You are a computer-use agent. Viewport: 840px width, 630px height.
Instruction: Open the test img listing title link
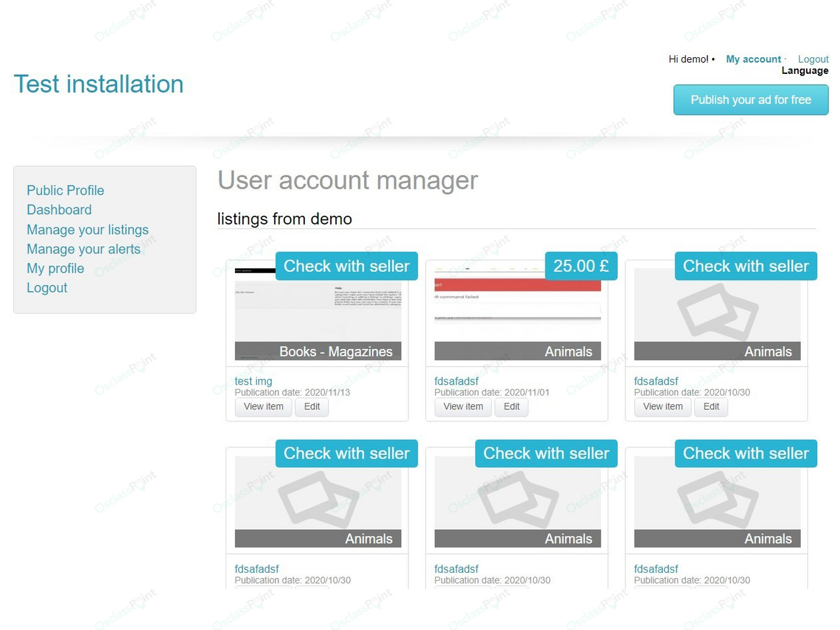[253, 381]
